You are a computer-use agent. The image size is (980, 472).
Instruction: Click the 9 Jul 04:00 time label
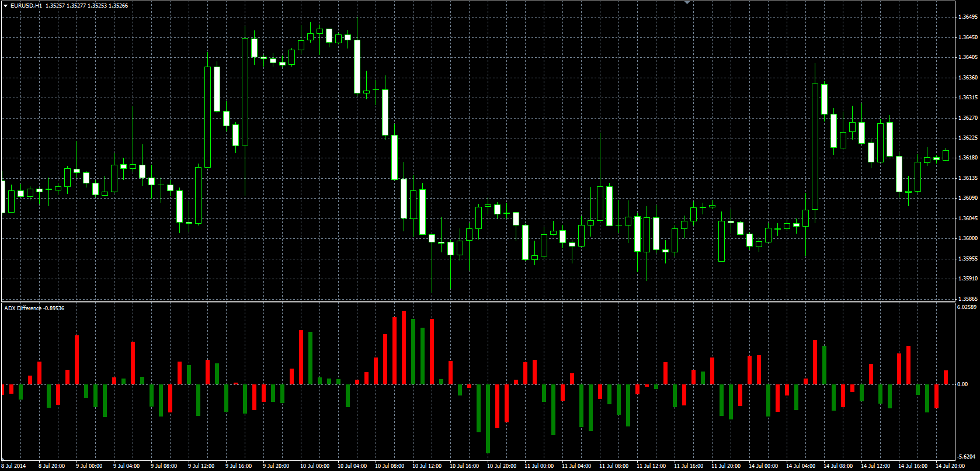(127, 466)
